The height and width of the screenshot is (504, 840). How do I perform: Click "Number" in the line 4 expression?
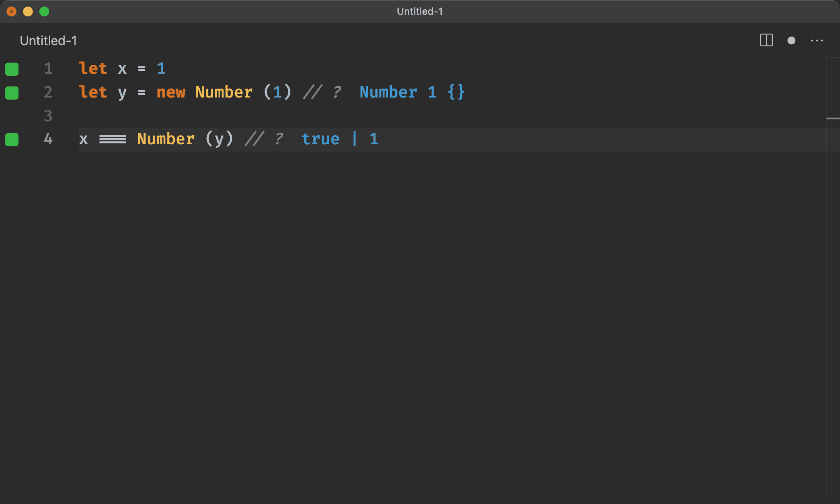(x=166, y=139)
